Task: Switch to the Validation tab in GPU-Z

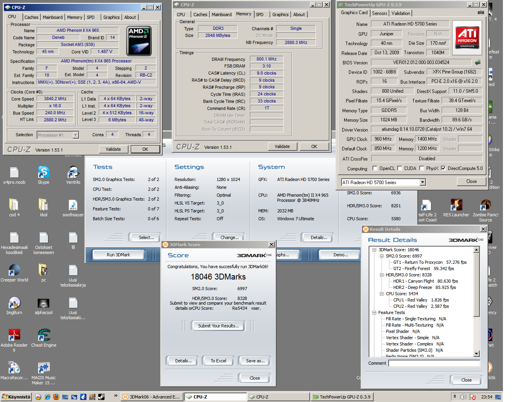Action: click(401, 13)
